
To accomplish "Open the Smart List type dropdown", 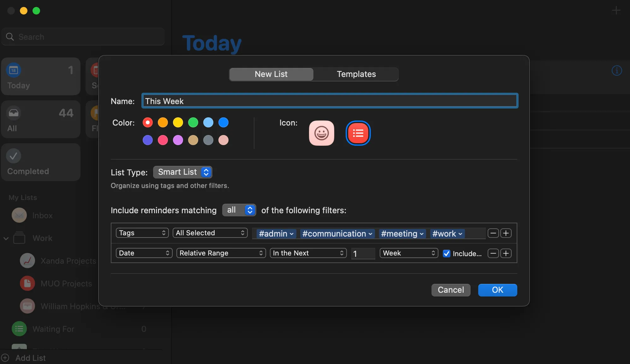I will 182,172.
